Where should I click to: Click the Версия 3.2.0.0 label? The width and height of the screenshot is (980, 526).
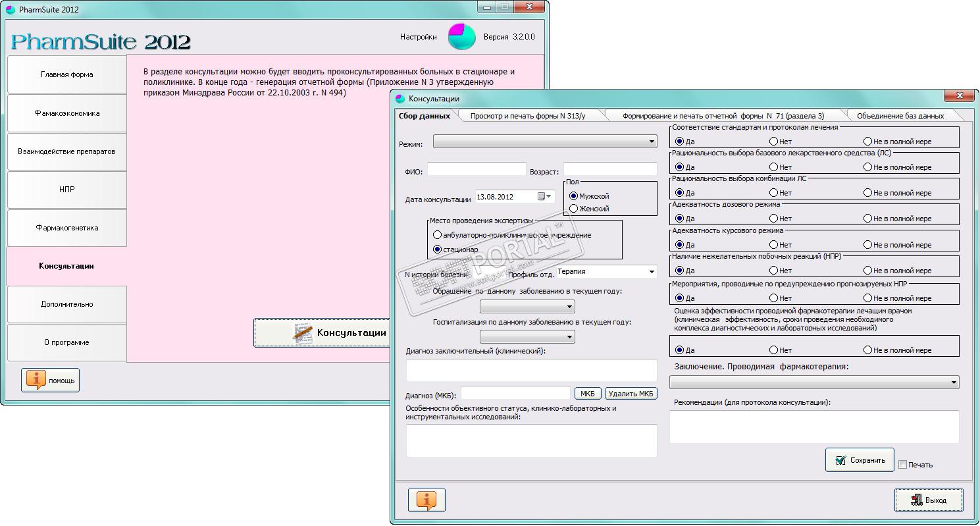pos(509,37)
